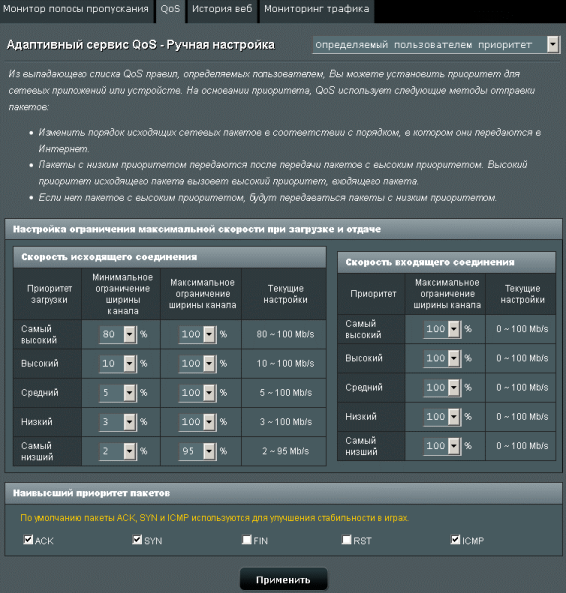
Task: Click the Применить button
Action: (283, 580)
